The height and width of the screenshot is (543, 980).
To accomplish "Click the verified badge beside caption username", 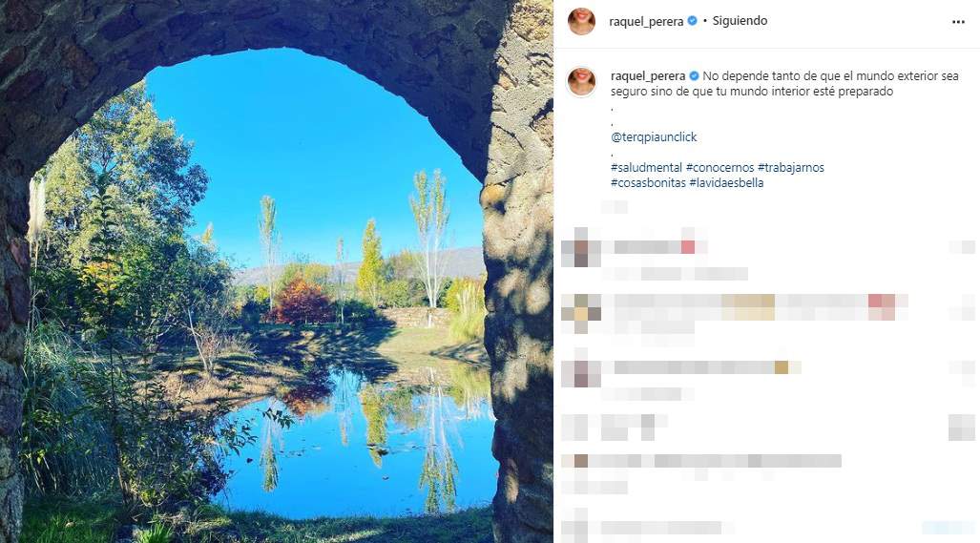I will (x=694, y=75).
